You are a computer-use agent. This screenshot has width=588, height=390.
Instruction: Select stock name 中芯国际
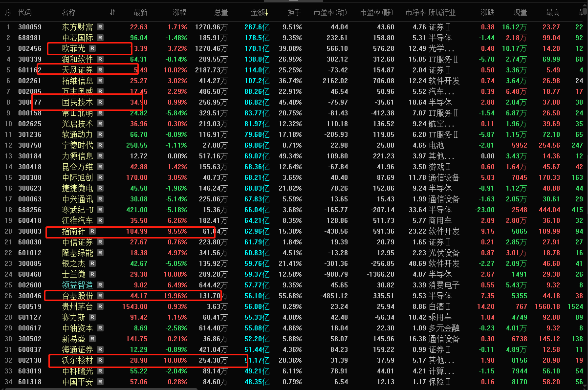(x=78, y=38)
